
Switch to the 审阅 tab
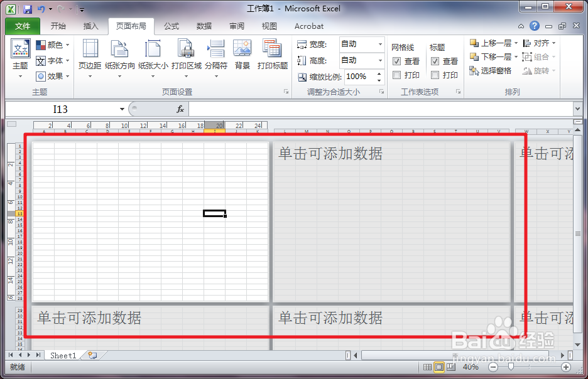[x=237, y=26]
